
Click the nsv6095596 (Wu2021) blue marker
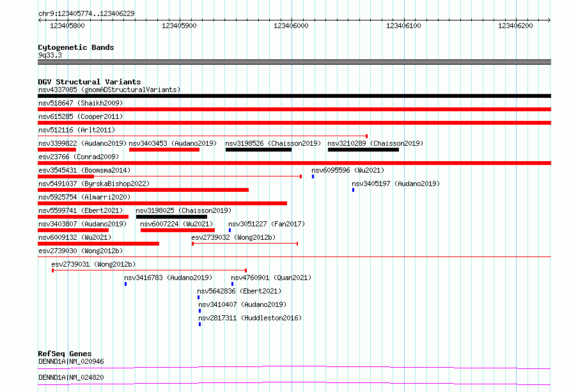[x=313, y=176]
